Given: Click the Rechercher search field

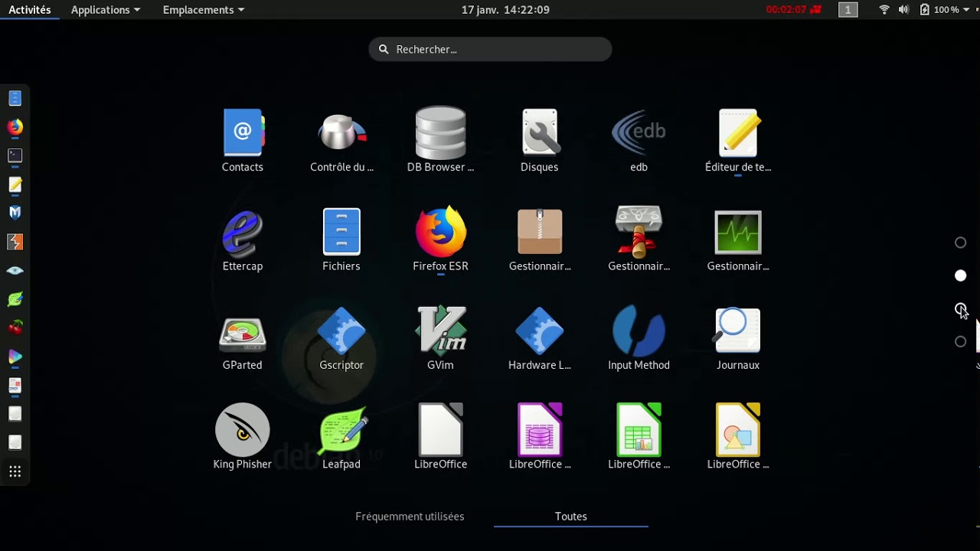Looking at the screenshot, I should point(490,49).
